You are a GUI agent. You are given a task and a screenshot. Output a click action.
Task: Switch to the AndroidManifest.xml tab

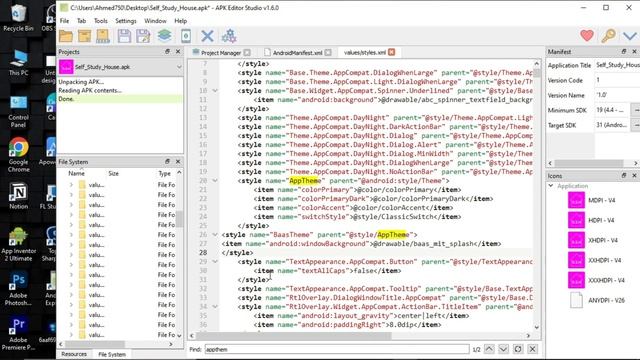coord(298,53)
